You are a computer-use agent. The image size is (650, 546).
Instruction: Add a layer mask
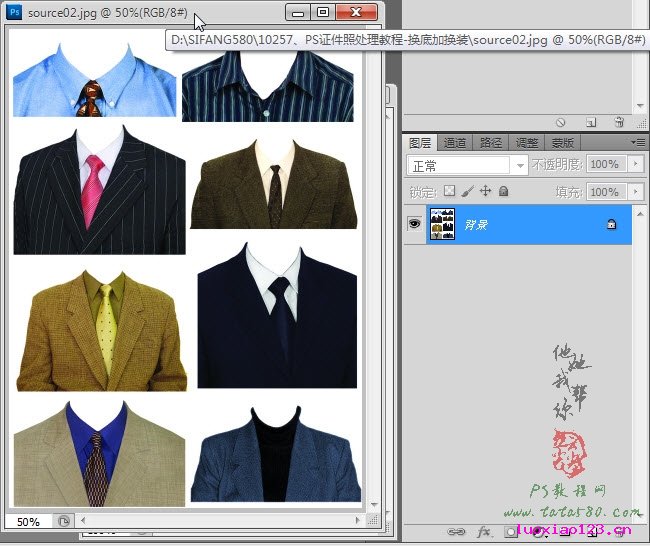tap(512, 532)
